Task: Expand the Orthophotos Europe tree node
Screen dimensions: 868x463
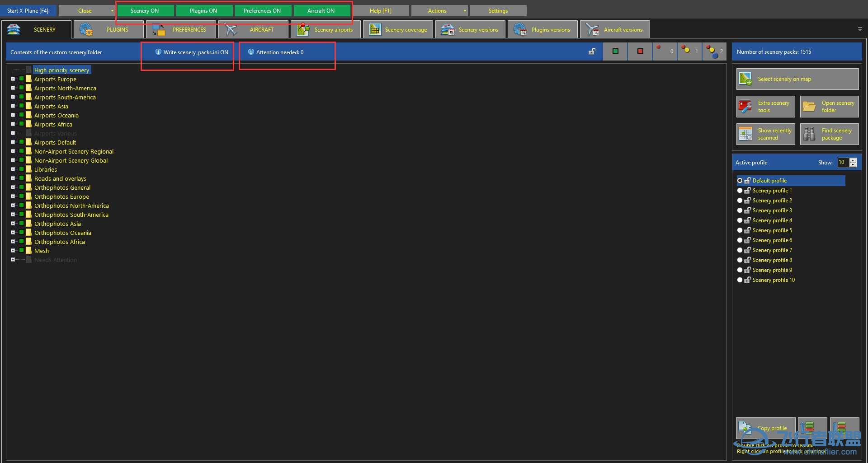Action: [13, 196]
